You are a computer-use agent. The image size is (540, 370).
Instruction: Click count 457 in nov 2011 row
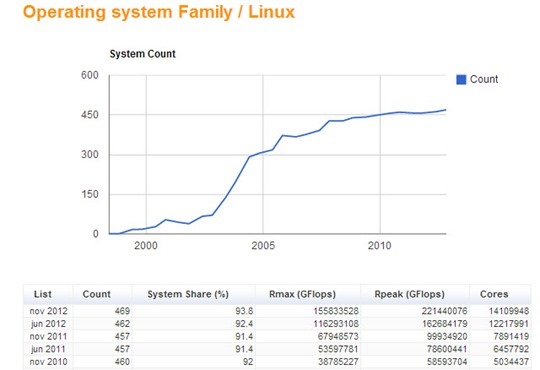point(122,337)
